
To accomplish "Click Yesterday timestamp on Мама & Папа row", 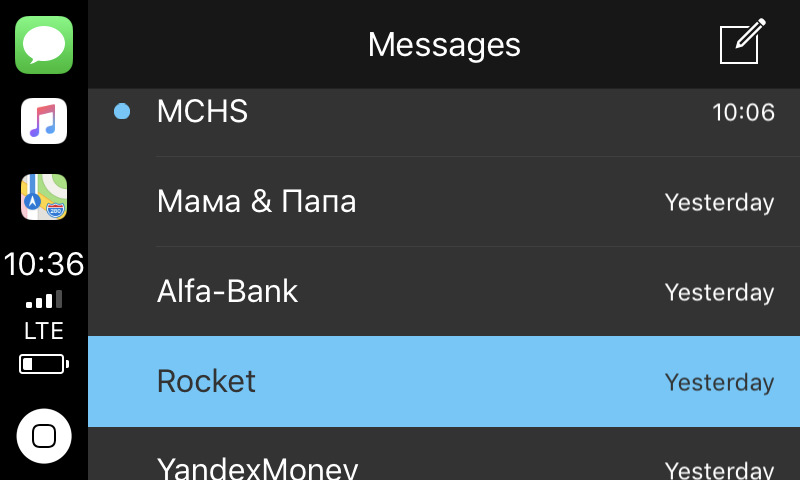I will 719,203.
